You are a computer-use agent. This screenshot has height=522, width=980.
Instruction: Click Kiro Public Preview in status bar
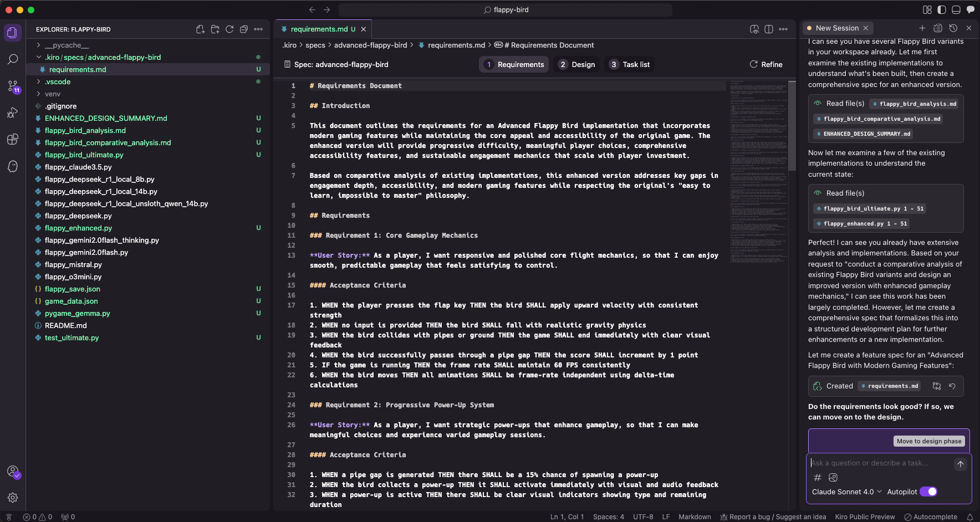pyautogui.click(x=865, y=516)
